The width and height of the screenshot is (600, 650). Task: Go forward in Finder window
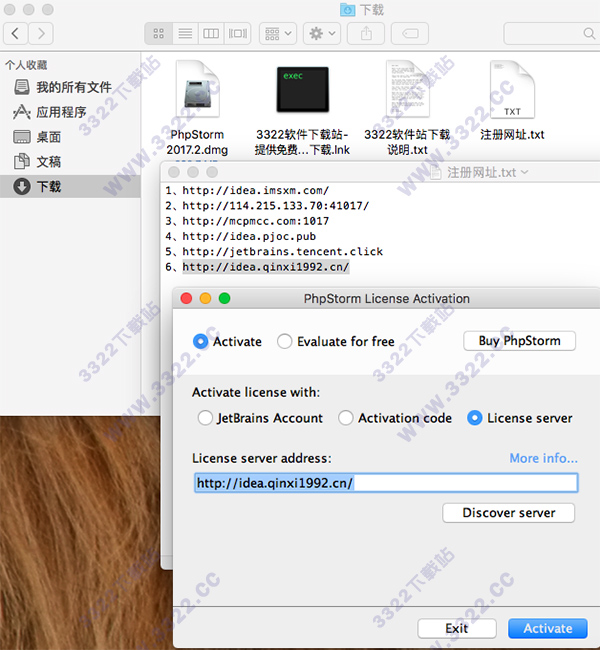click(41, 33)
